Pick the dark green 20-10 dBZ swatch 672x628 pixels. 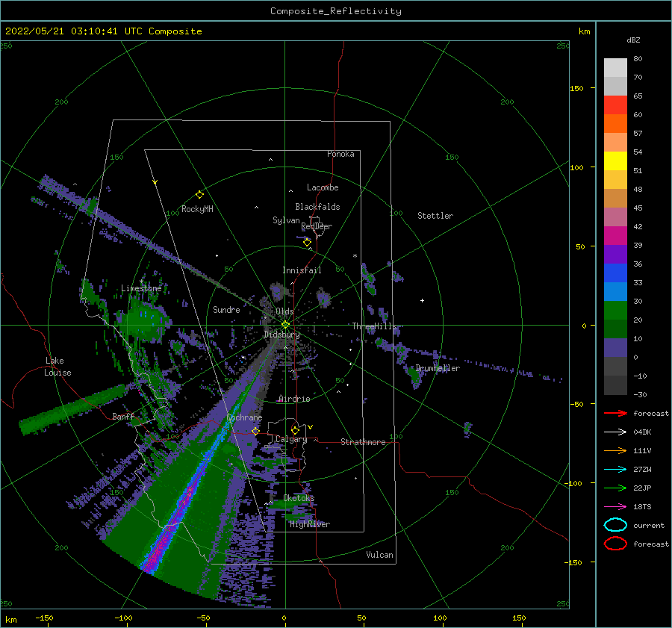coord(615,329)
